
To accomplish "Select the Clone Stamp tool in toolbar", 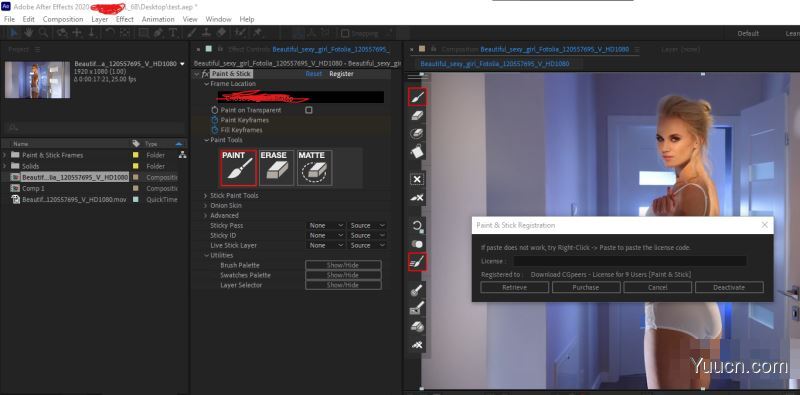I will (x=206, y=33).
